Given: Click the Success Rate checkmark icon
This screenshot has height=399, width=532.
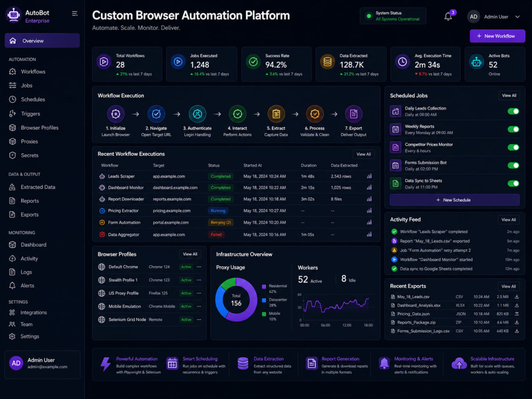Looking at the screenshot, I should [253, 62].
